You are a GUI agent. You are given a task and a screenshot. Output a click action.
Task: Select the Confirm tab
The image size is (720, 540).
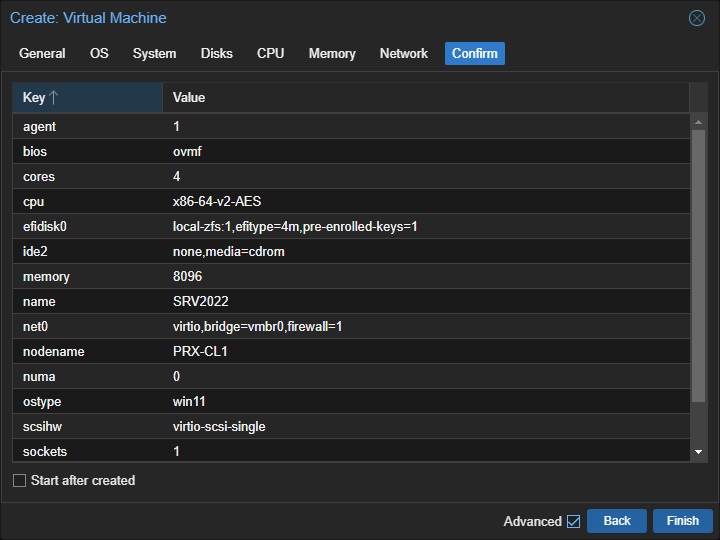coord(475,53)
